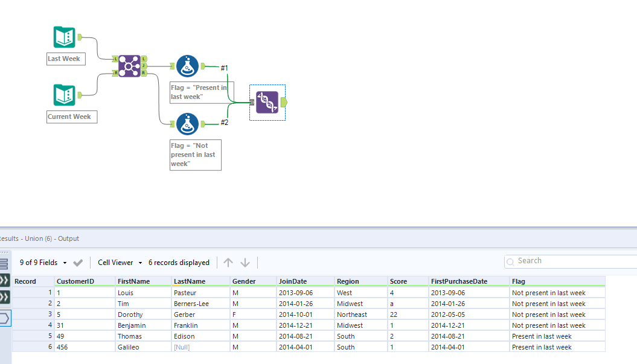Image resolution: width=637 pixels, height=364 pixels.
Task: Expand the top double-chevron panel in results sidebar
Action: tap(5, 280)
